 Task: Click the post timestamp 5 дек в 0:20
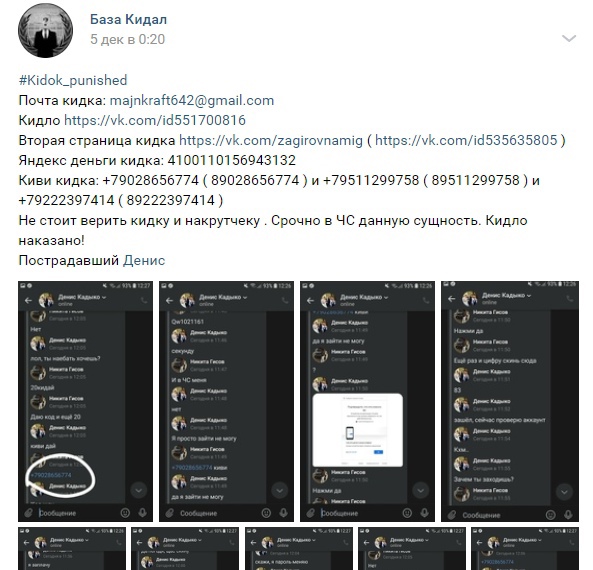point(127,39)
